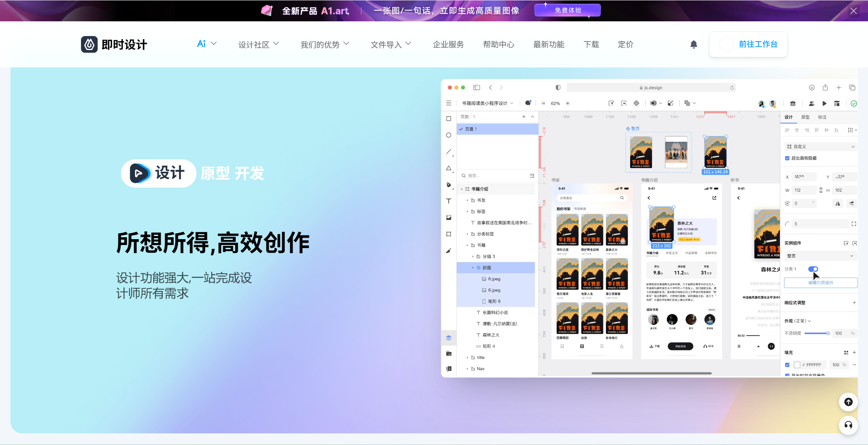Expand the Ai navigation dropdown
The width and height of the screenshot is (868, 445).
point(207,44)
